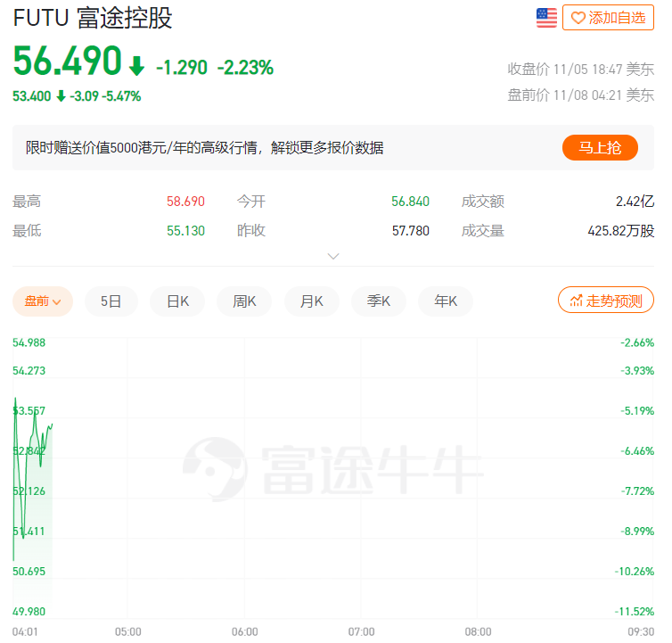Expand more quote details chevron
The height and width of the screenshot is (643, 672).
pyautogui.click(x=333, y=256)
